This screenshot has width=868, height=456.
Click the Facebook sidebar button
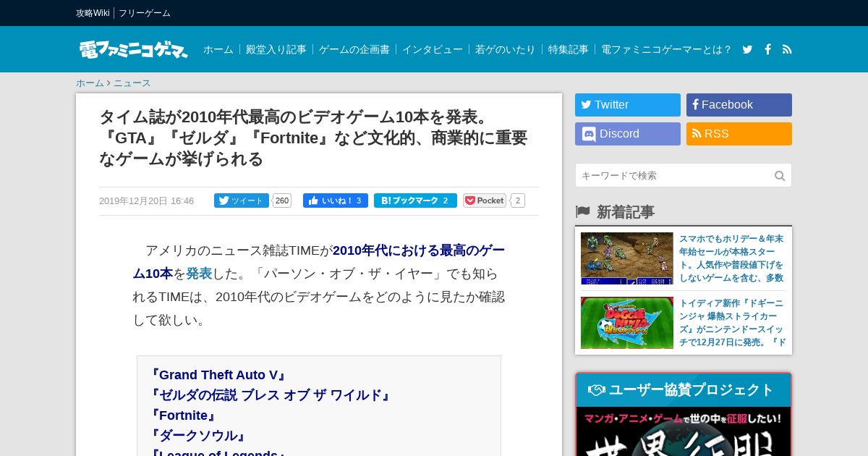pyautogui.click(x=739, y=105)
